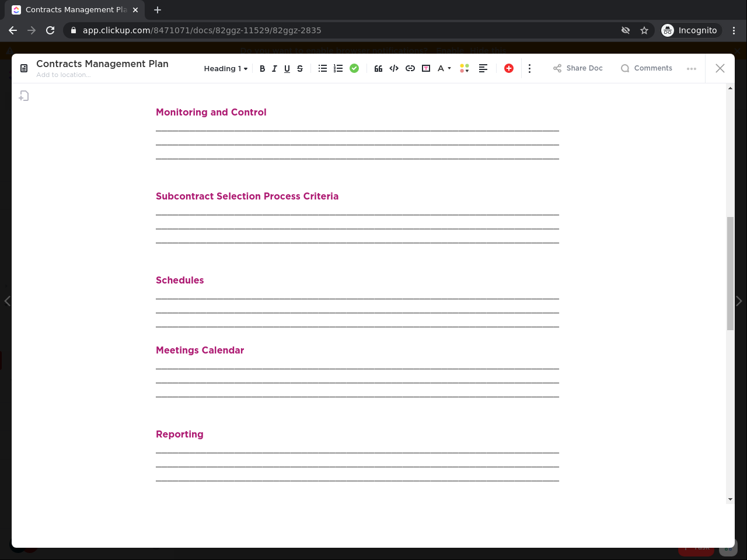Reload the browser page

pos(50,30)
